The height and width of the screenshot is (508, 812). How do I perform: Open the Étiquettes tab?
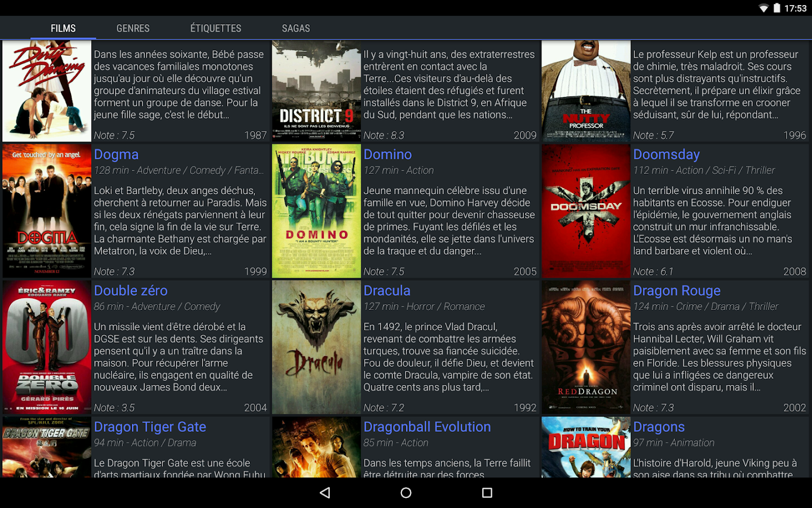(x=216, y=28)
